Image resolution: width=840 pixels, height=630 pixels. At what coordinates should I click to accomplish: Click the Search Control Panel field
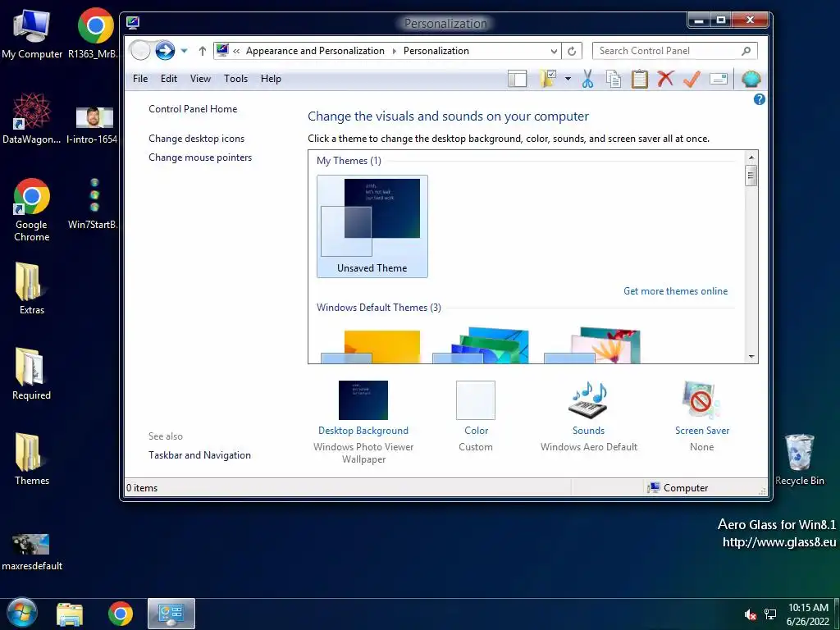(675, 51)
